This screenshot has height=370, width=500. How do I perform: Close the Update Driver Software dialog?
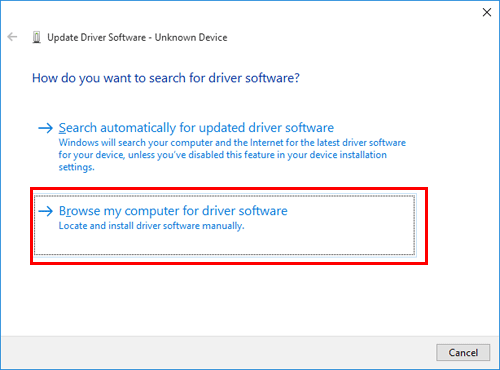487,12
